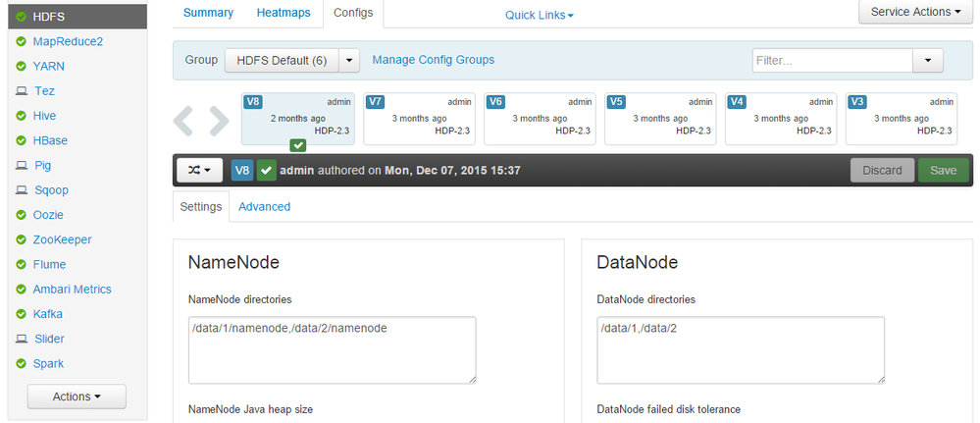Viewport: 980px width, 423px height.
Task: Click the green status icon beside Flume
Action: pyautogui.click(x=22, y=265)
